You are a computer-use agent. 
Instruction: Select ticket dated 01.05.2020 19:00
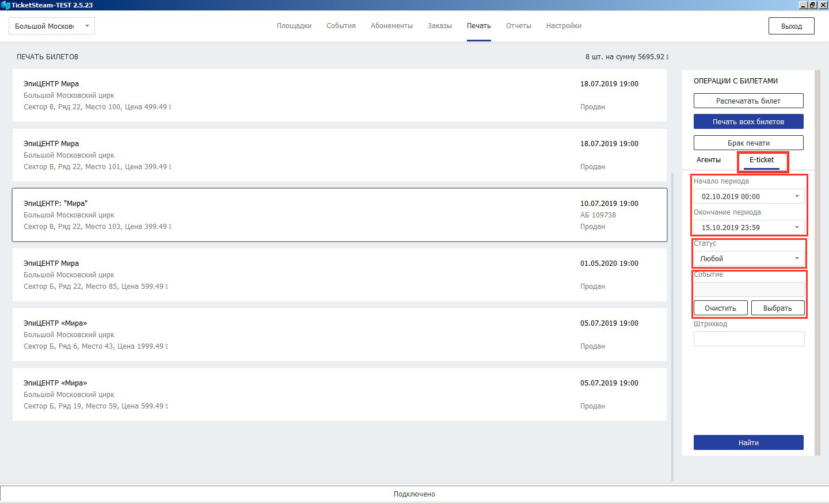click(x=340, y=274)
